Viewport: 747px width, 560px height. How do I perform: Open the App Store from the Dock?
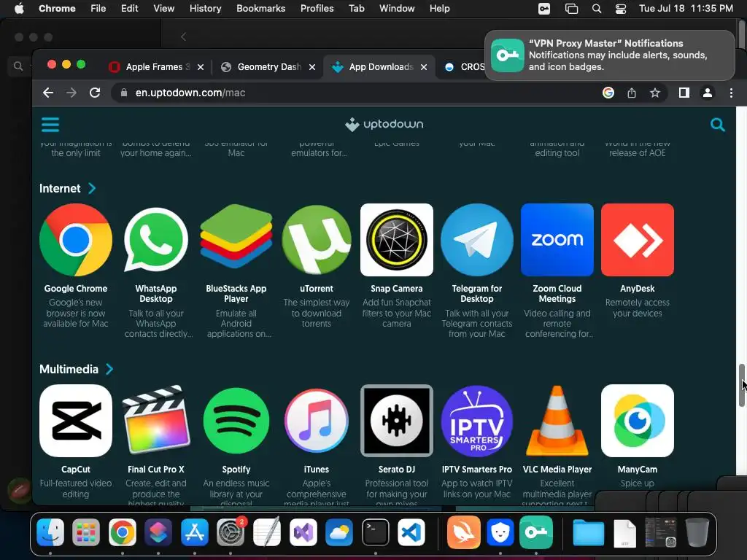click(x=194, y=532)
